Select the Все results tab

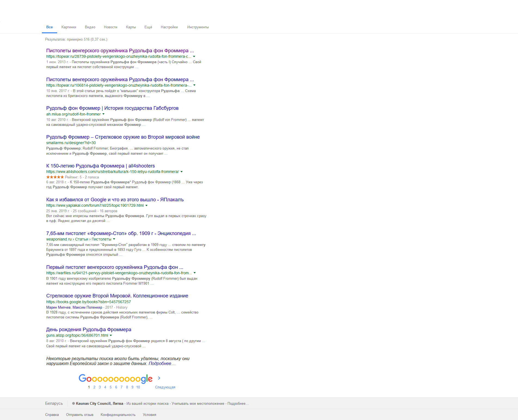point(50,27)
